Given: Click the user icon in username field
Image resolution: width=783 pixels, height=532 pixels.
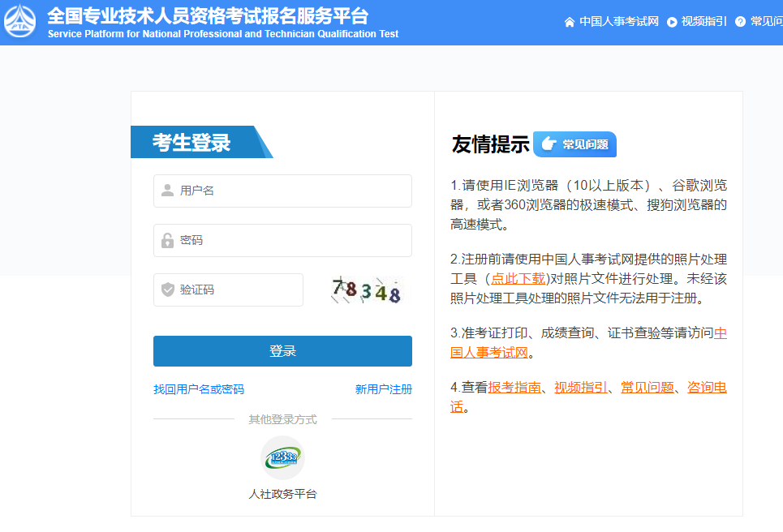Looking at the screenshot, I should 167,191.
